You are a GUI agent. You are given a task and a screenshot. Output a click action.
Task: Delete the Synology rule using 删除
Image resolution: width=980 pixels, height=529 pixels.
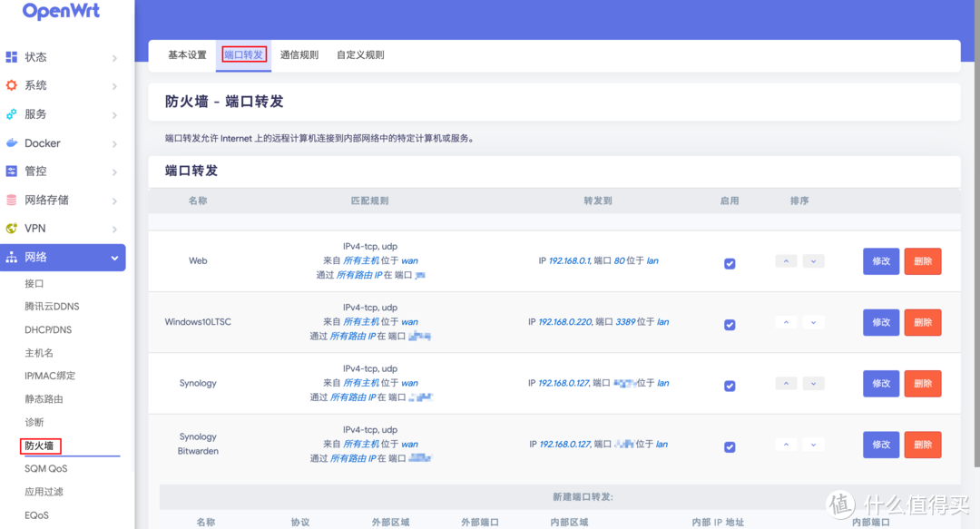tap(922, 383)
